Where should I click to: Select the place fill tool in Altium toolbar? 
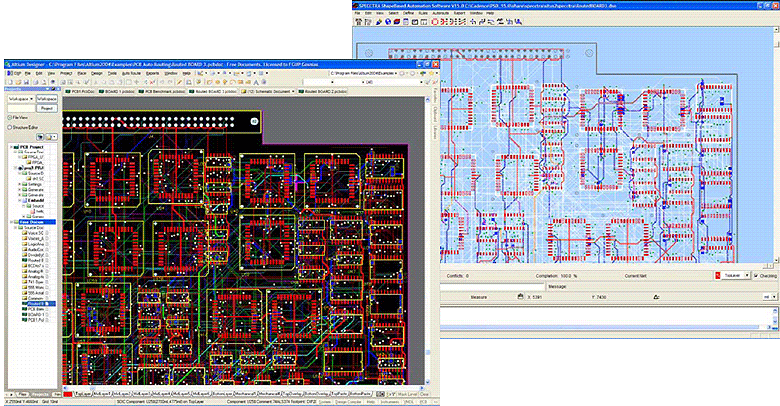(x=240, y=82)
